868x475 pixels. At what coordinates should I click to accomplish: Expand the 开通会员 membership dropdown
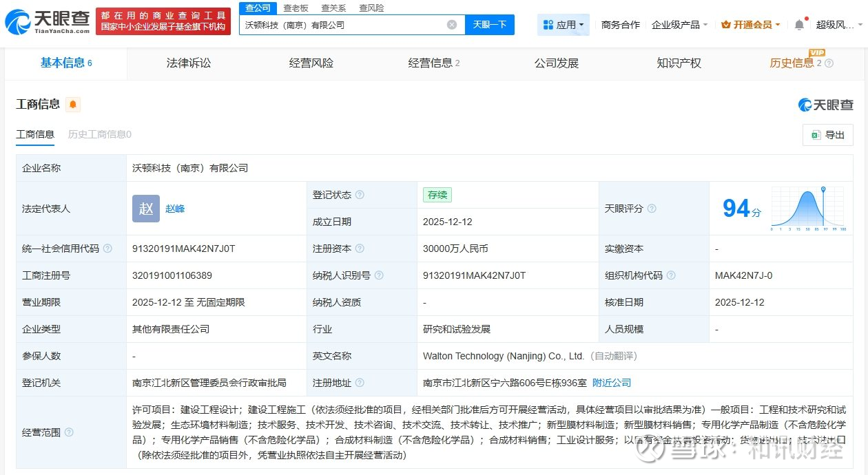[750, 25]
